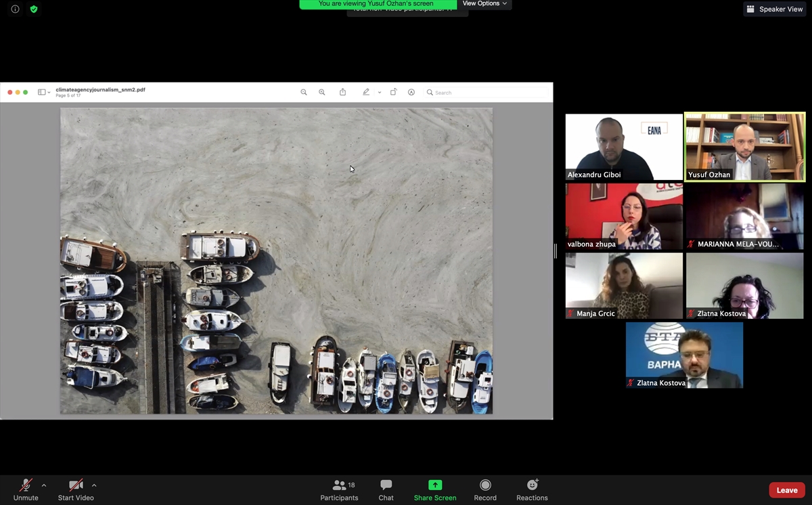The width and height of the screenshot is (812, 505).
Task: Start recording with the Record button
Action: (x=485, y=489)
